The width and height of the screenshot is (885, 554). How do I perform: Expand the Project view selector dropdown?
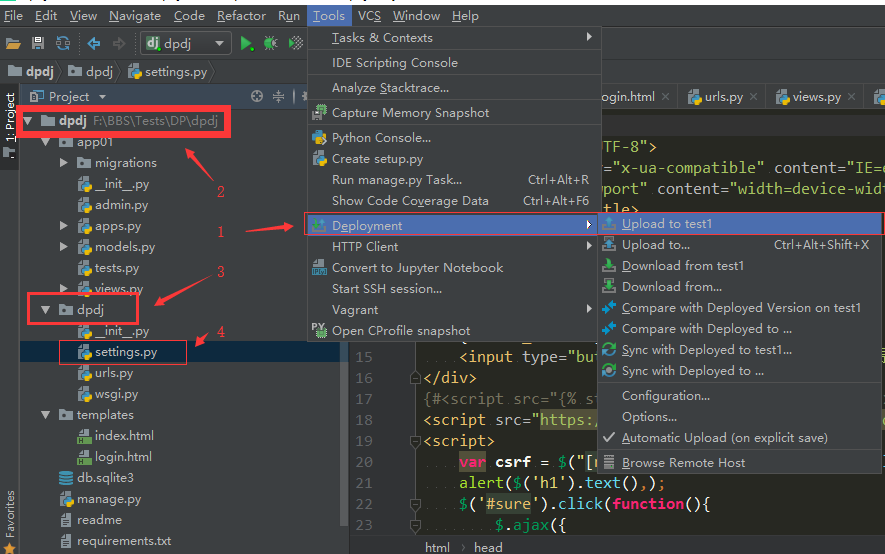pyautogui.click(x=101, y=97)
